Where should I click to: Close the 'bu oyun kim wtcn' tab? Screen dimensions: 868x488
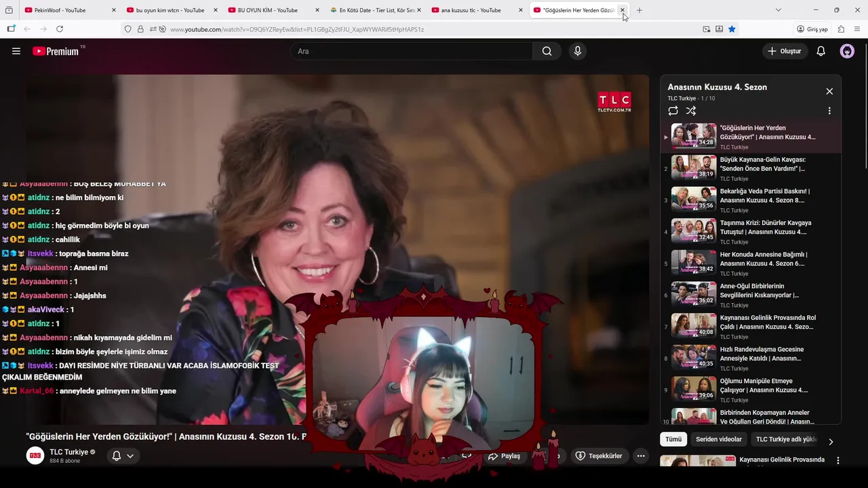215,10
